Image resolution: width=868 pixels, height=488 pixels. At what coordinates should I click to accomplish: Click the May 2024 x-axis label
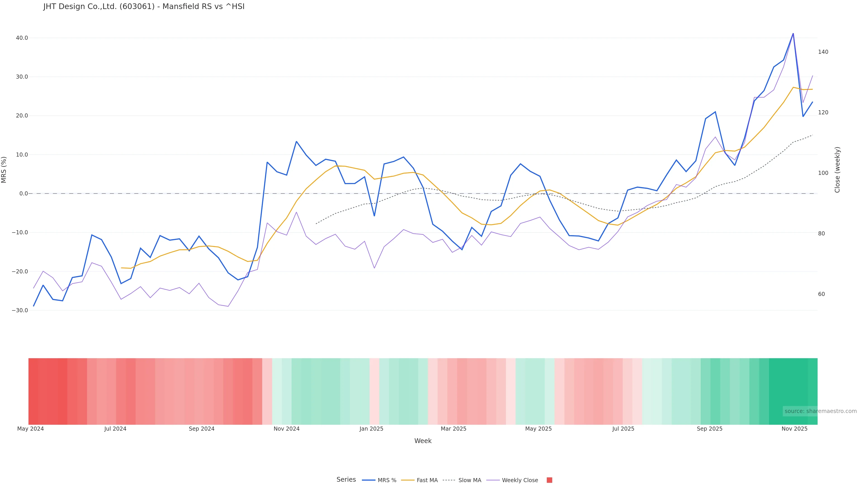tap(31, 429)
